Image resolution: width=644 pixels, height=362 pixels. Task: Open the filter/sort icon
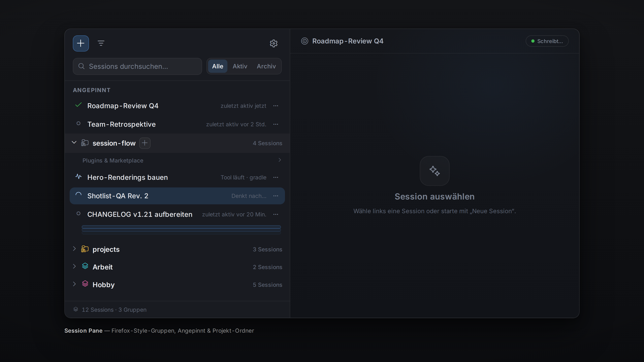point(101,43)
